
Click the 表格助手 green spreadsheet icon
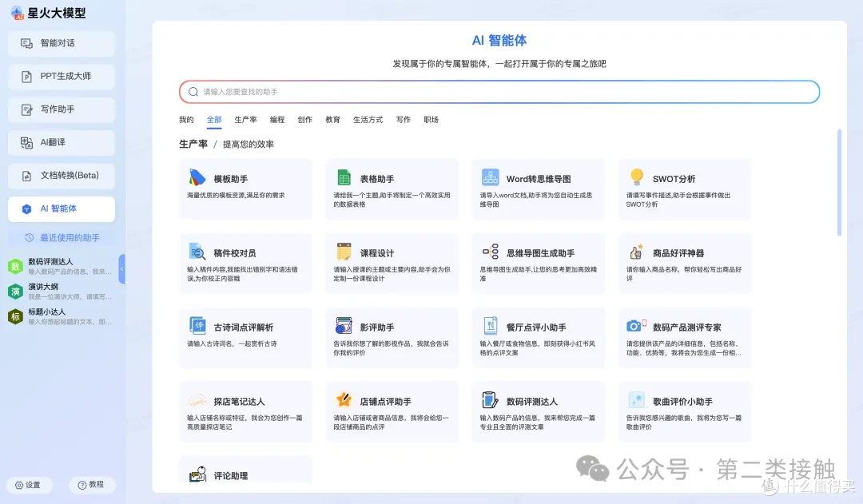tap(344, 177)
